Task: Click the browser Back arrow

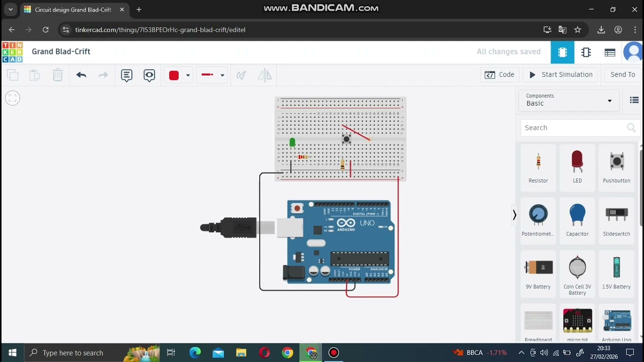Action: (12, 30)
